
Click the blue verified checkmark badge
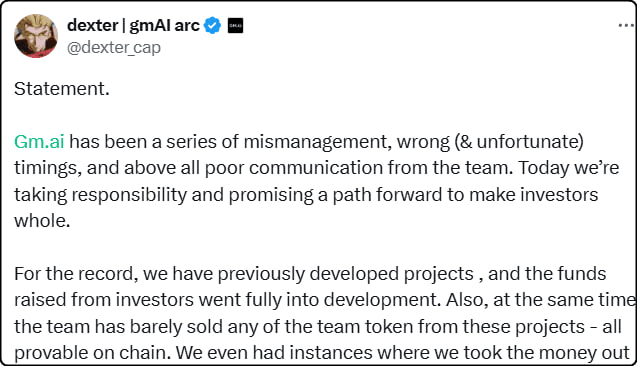click(x=212, y=26)
